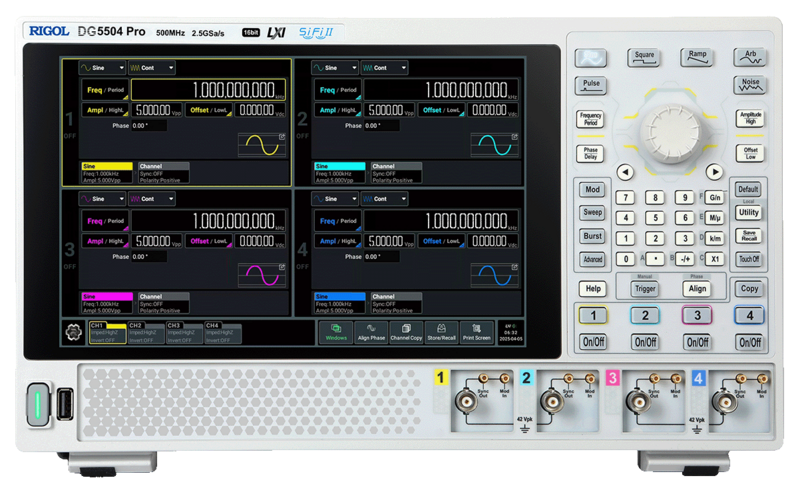The image size is (800, 496).
Task: Toggle output On/Off under key 4
Action: [749, 342]
